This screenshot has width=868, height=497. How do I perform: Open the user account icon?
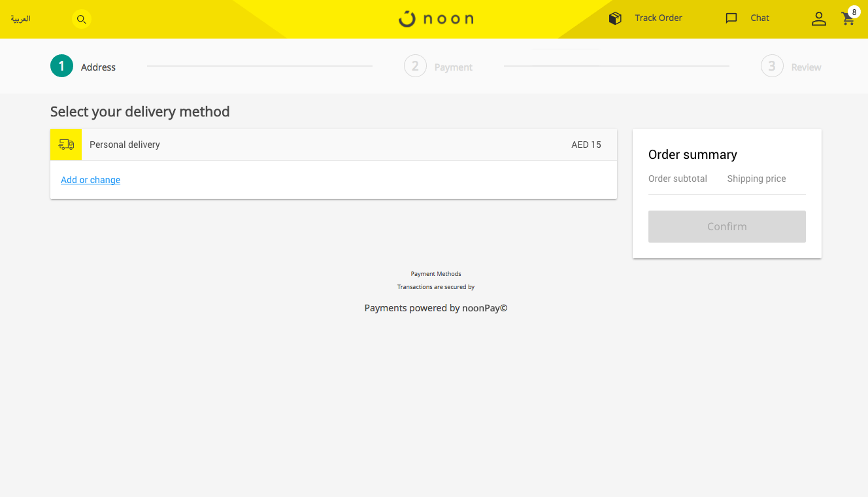819,19
